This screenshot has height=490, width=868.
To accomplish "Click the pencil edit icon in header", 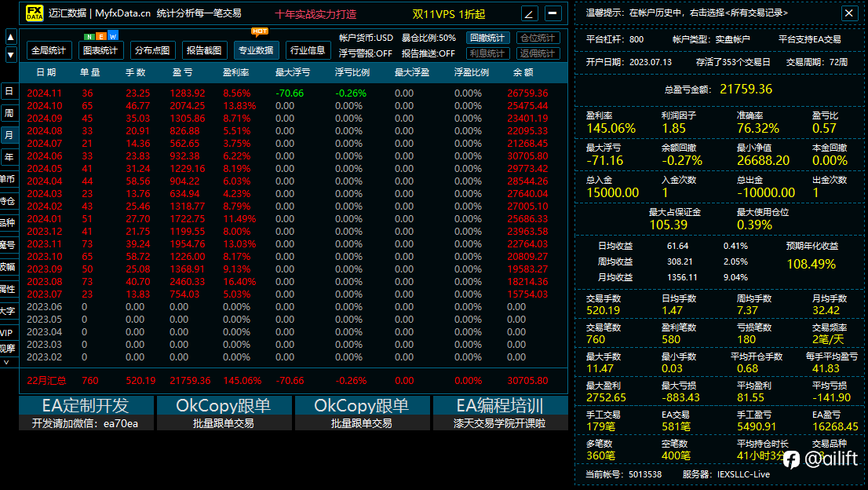I will 529,13.
